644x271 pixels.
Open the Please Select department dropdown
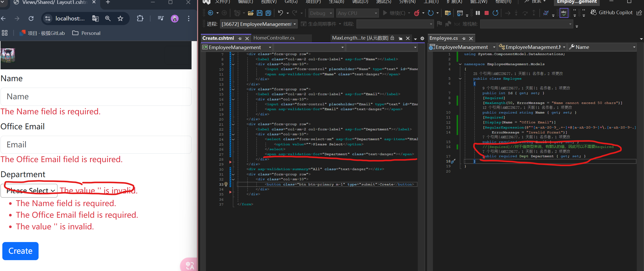(x=29, y=191)
